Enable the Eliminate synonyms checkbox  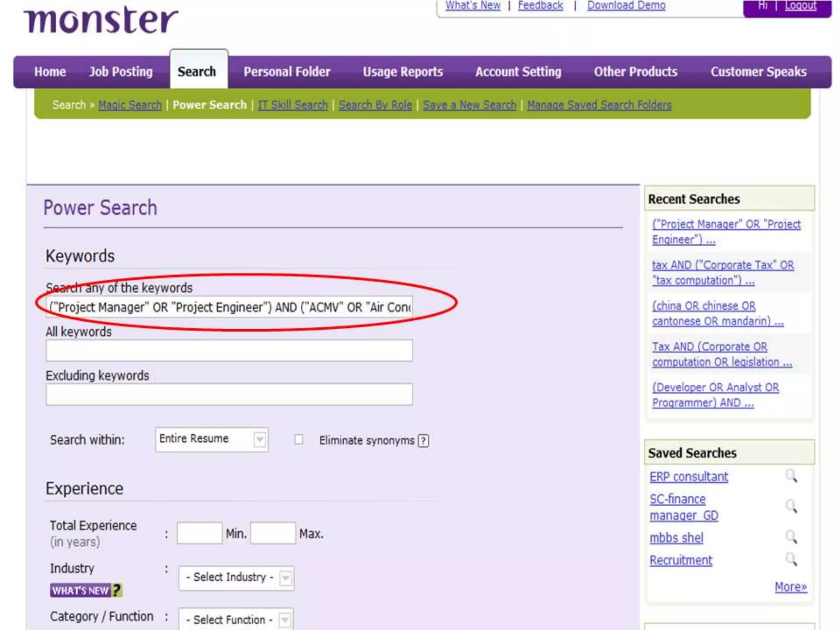(x=299, y=440)
